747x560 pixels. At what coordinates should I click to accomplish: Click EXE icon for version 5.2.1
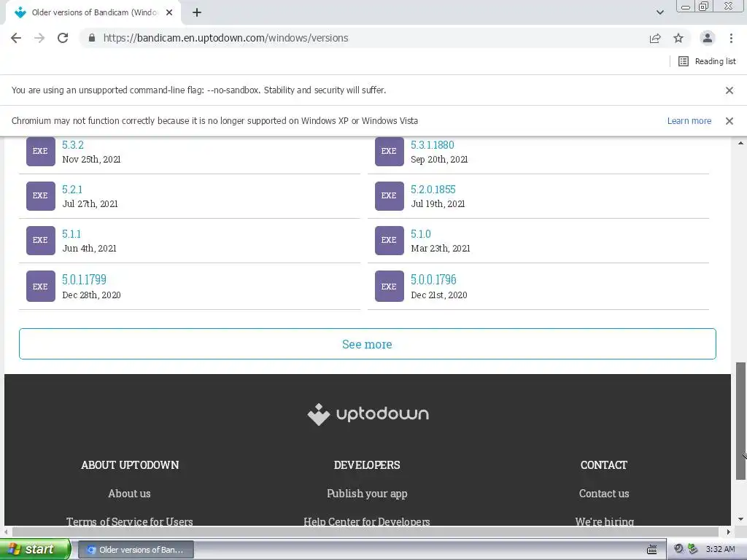pyautogui.click(x=41, y=195)
